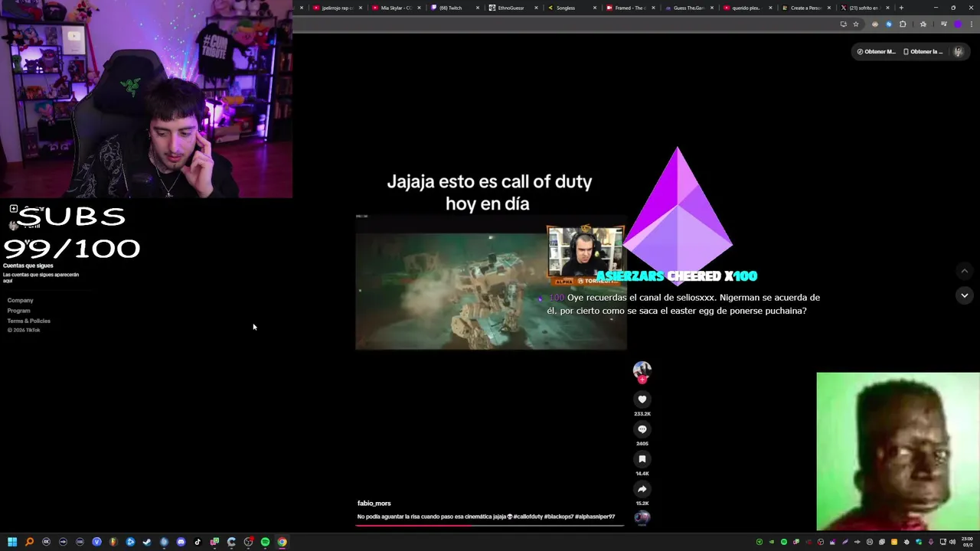Open a new browser tab
Screen dimensions: 980x551
tap(901, 8)
